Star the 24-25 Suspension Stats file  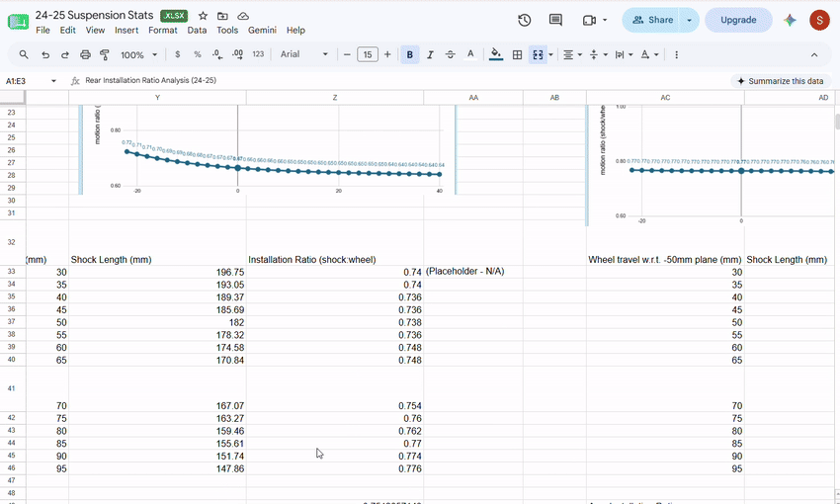[x=203, y=16]
